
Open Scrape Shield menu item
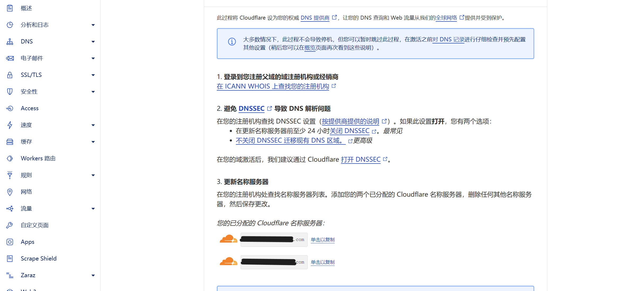38,259
